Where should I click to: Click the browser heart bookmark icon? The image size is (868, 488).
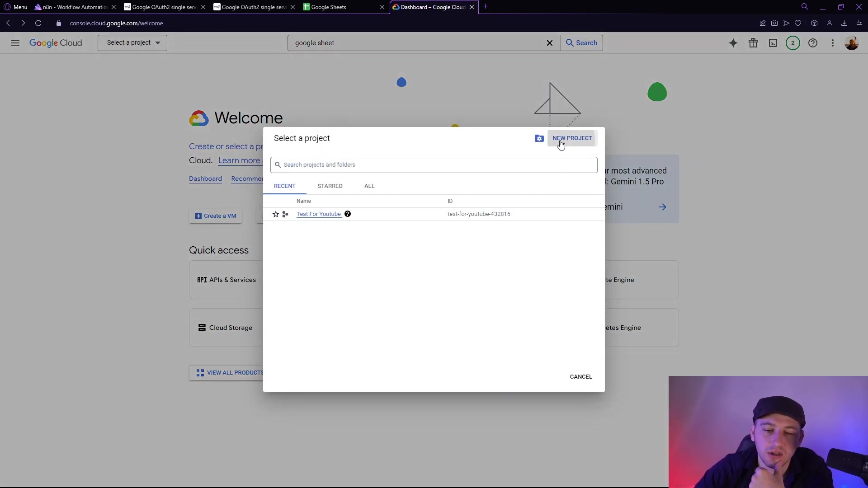(798, 23)
